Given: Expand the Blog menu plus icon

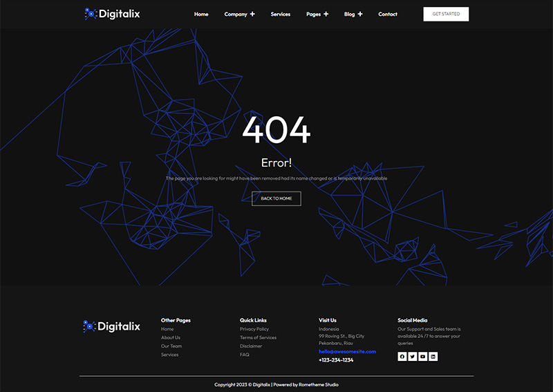Looking at the screenshot, I should (360, 14).
